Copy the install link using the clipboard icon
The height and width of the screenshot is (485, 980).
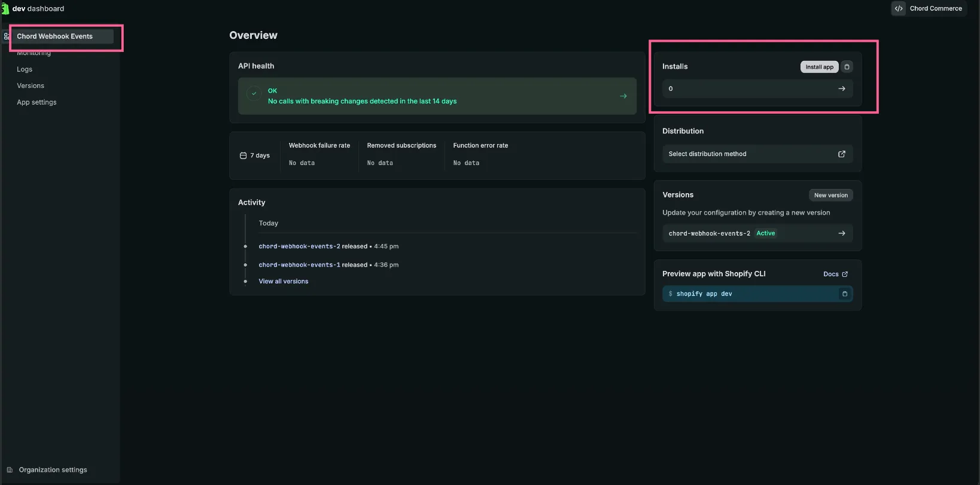pyautogui.click(x=847, y=67)
